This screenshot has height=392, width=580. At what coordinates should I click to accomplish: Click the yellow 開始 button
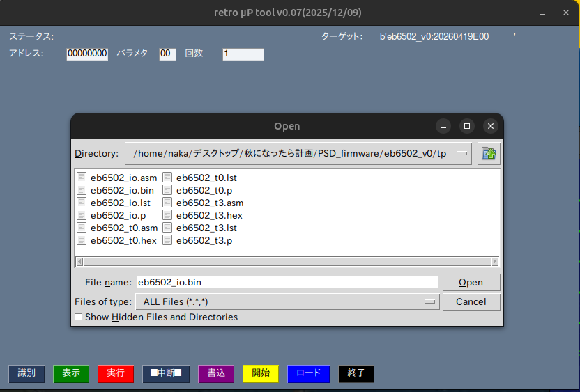click(x=261, y=374)
